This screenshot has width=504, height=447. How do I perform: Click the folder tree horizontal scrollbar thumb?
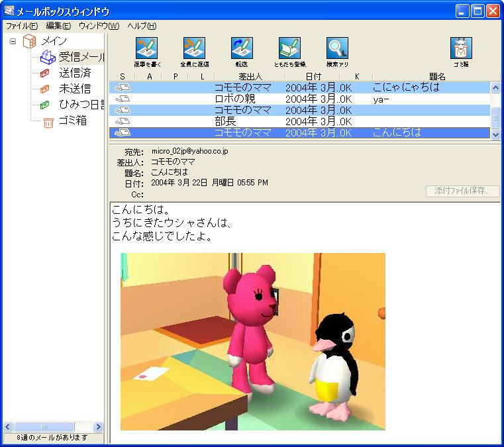(44, 426)
